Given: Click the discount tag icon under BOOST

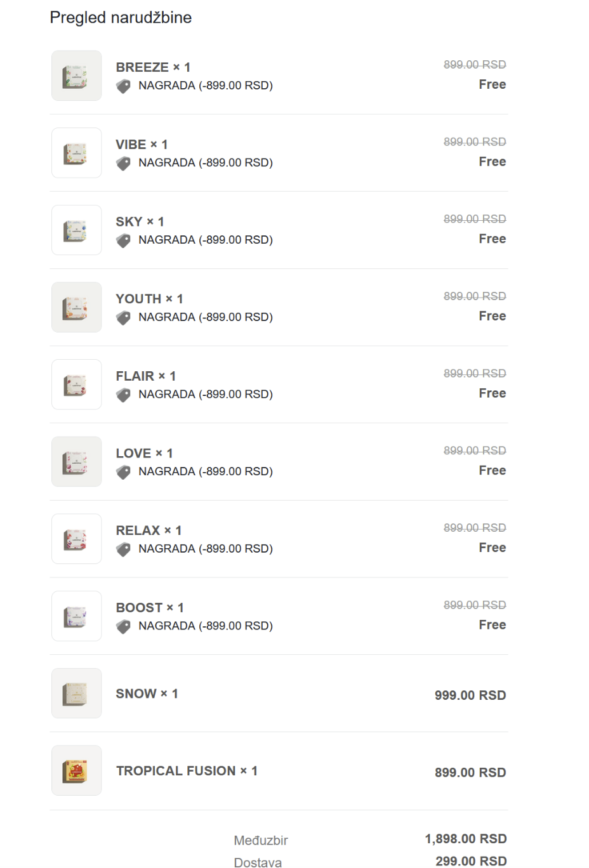Looking at the screenshot, I should pos(123,627).
